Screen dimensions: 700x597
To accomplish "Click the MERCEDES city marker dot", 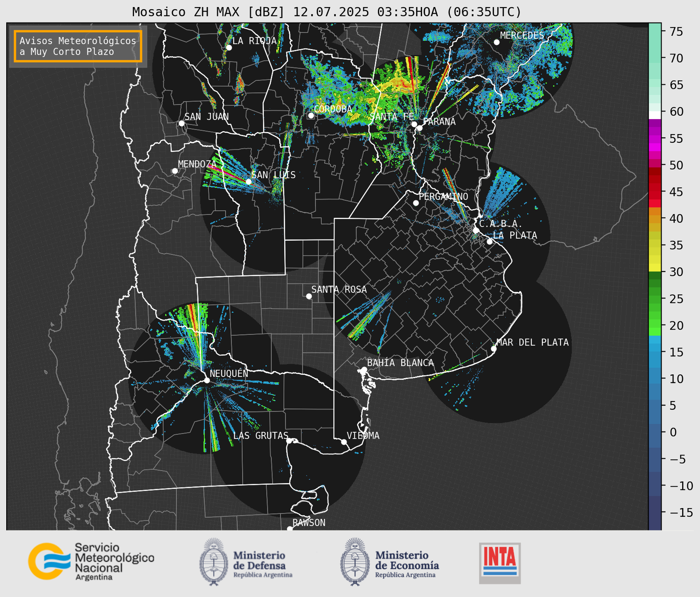I will [x=497, y=42].
